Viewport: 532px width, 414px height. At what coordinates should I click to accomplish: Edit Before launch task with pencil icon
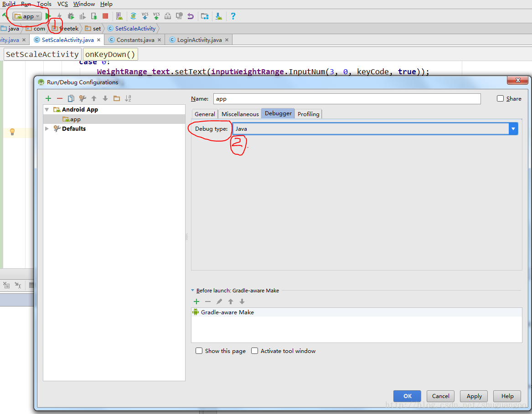[x=220, y=302]
